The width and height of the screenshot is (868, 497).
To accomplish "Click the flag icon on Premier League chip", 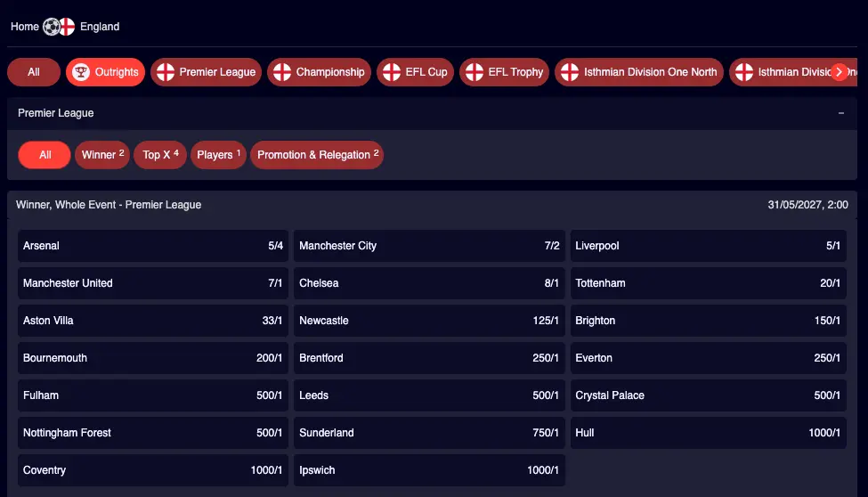I will (x=165, y=72).
